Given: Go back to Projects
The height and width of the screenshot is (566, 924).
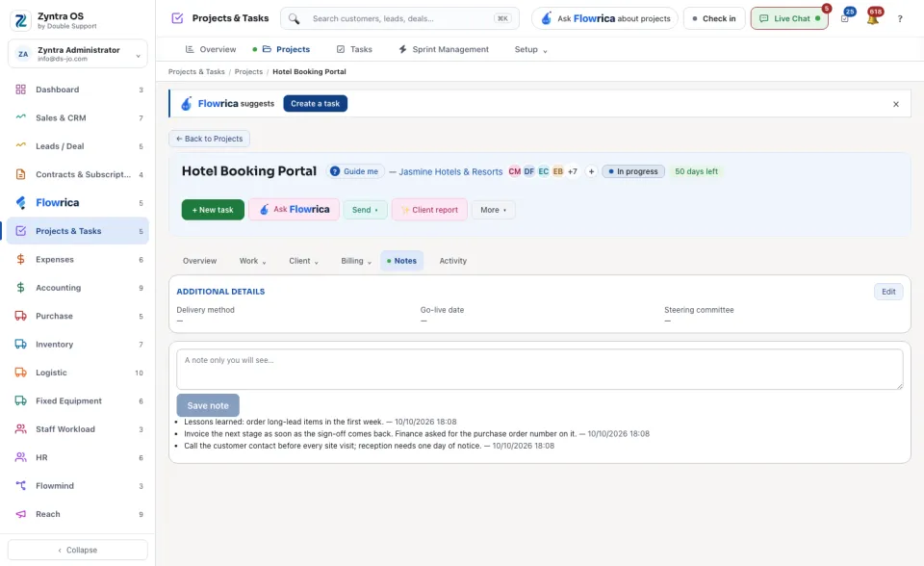Looking at the screenshot, I should (x=209, y=139).
